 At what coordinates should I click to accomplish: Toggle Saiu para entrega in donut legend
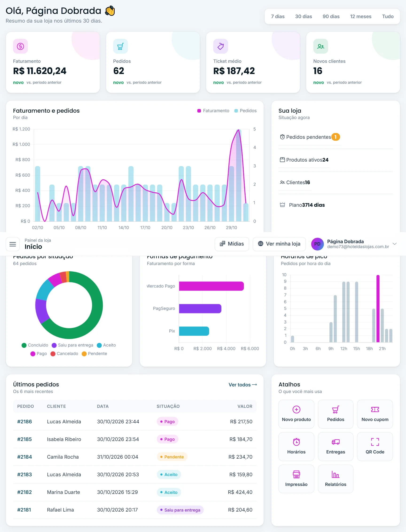pos(72,345)
